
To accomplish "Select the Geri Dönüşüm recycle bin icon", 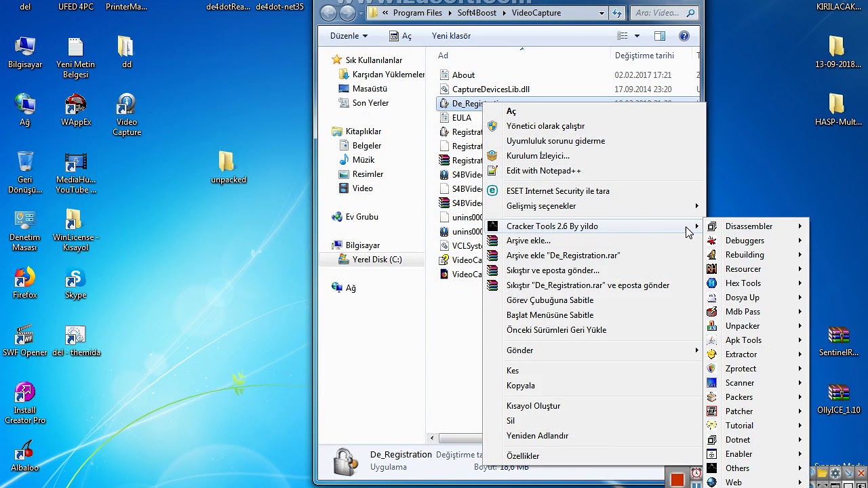I will [25, 173].
